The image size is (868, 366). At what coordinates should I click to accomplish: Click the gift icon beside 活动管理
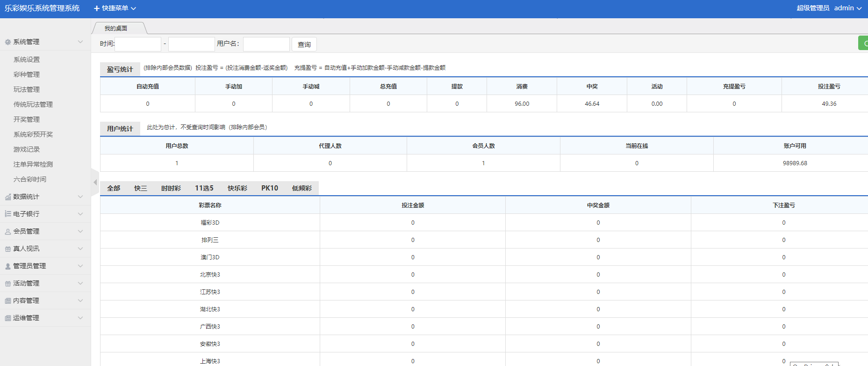click(7, 284)
